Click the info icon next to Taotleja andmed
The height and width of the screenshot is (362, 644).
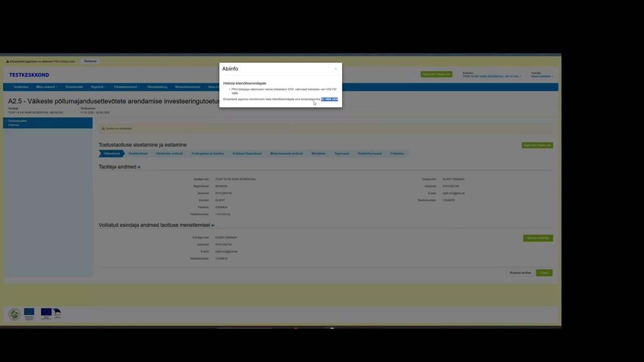(x=139, y=167)
